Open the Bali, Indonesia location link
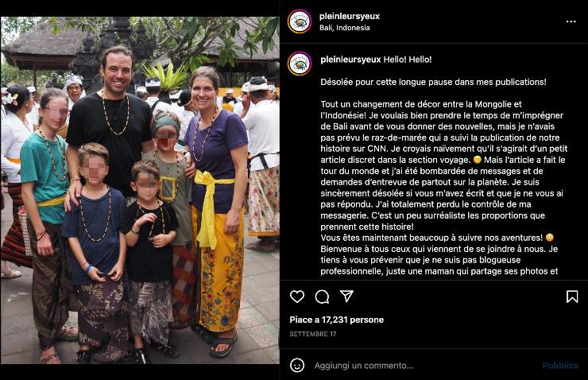588x380 pixels. point(345,28)
